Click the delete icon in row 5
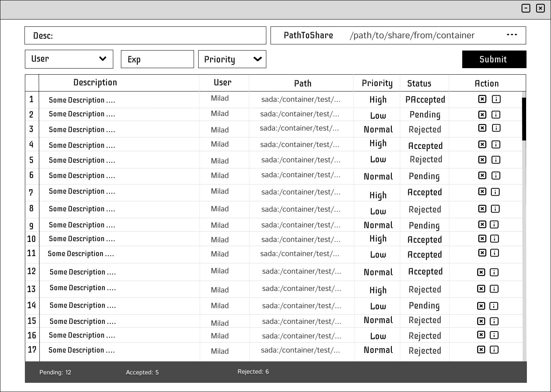This screenshot has width=551, height=392. (x=482, y=160)
